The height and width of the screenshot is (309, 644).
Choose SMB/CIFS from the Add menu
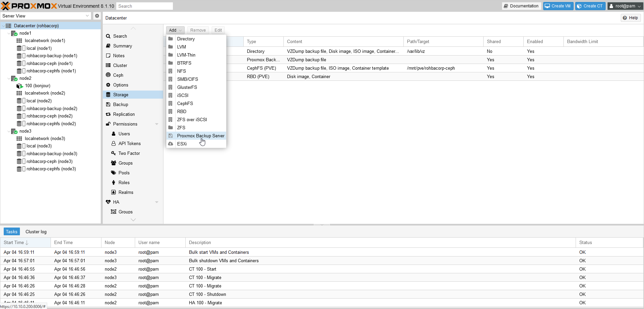(196, 79)
